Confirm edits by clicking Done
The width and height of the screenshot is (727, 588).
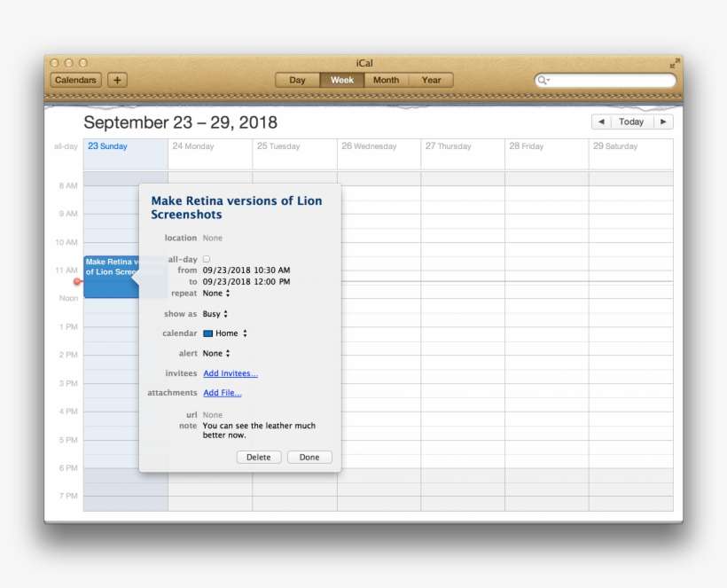click(309, 457)
